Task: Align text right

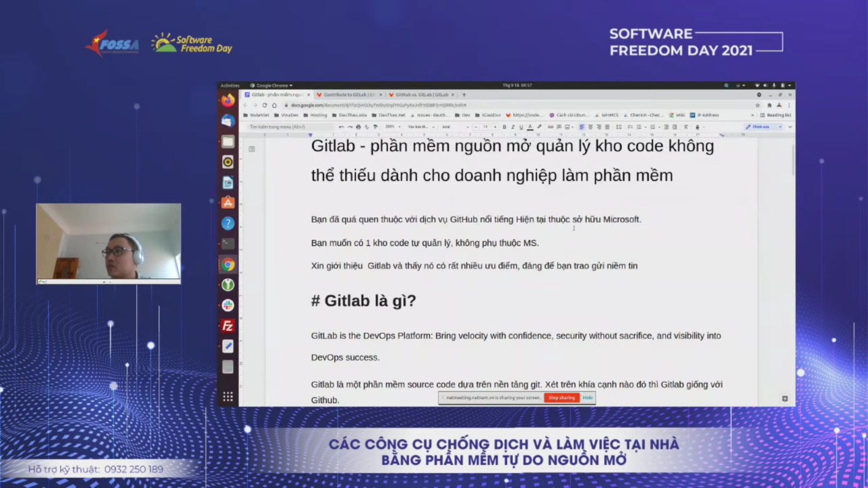Action: (x=599, y=127)
